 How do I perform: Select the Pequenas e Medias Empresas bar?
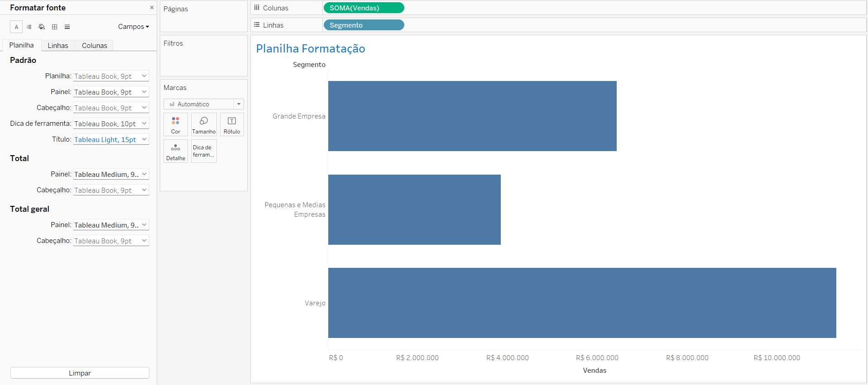point(414,209)
